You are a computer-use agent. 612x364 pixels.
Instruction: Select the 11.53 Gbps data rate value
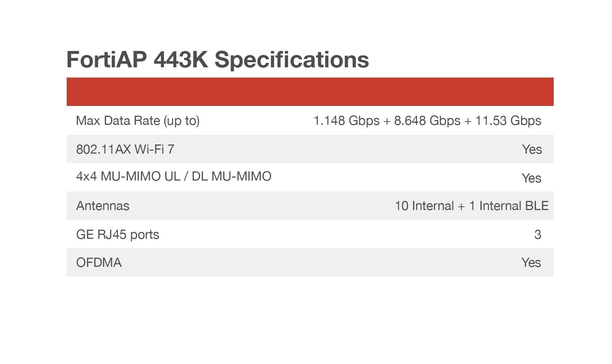tap(508, 120)
